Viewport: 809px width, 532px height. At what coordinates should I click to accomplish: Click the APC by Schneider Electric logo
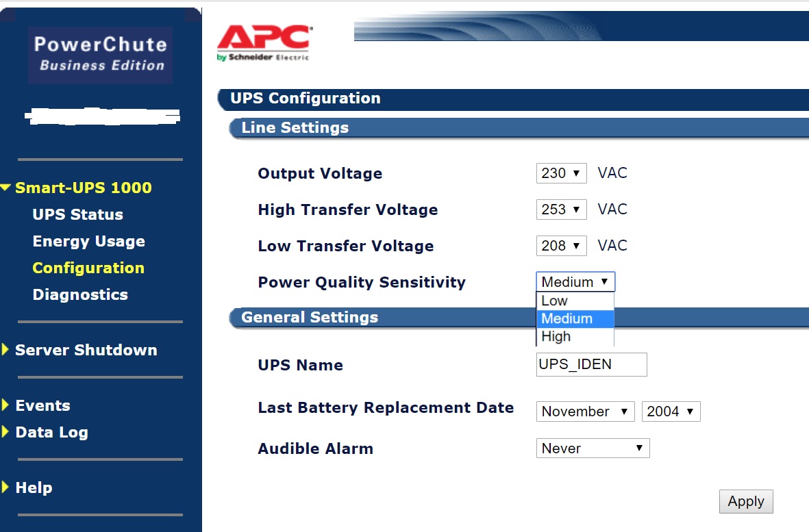264,43
